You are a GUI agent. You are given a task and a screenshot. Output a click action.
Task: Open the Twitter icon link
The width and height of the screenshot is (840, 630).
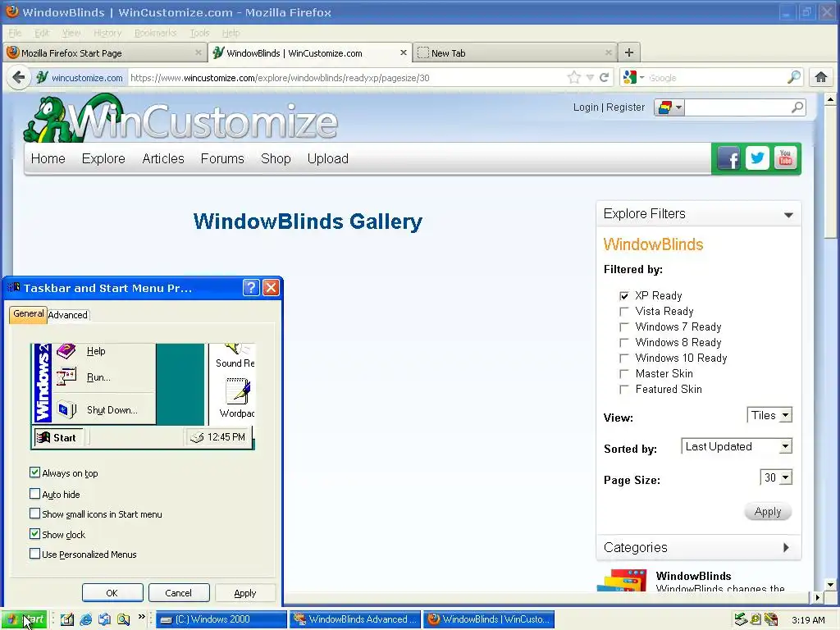point(757,158)
